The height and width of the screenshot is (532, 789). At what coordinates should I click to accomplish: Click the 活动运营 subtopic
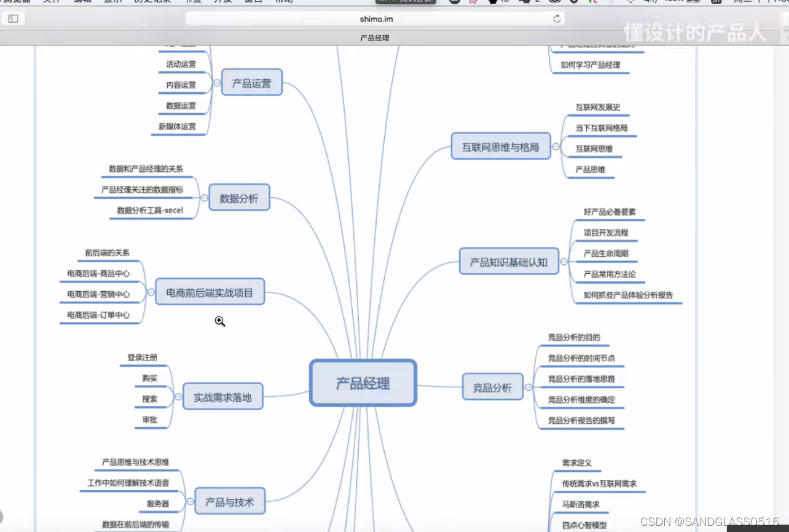click(181, 64)
